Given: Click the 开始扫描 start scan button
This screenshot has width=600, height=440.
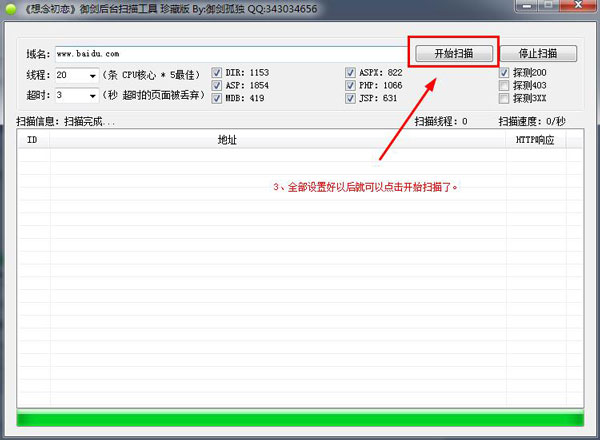Looking at the screenshot, I should tap(454, 53).
